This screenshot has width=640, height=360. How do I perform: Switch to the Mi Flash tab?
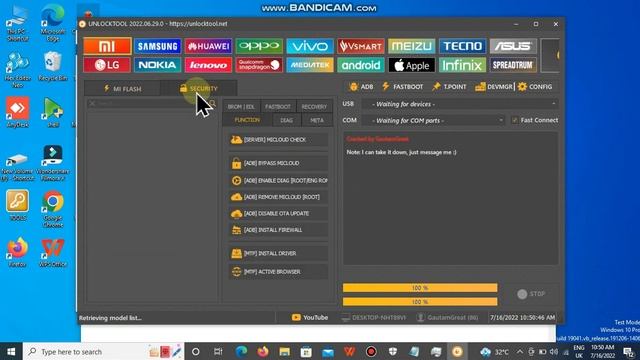pos(122,89)
